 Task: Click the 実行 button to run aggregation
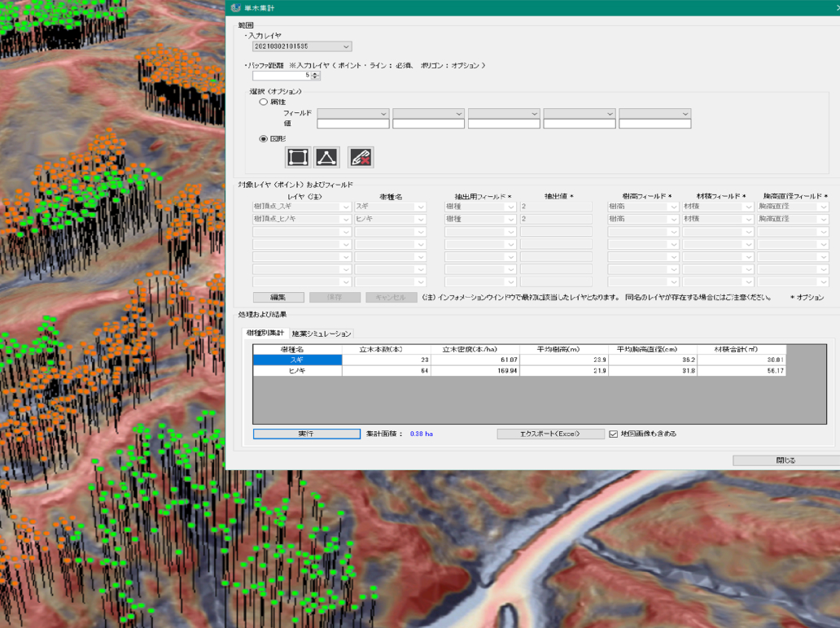tap(304, 433)
